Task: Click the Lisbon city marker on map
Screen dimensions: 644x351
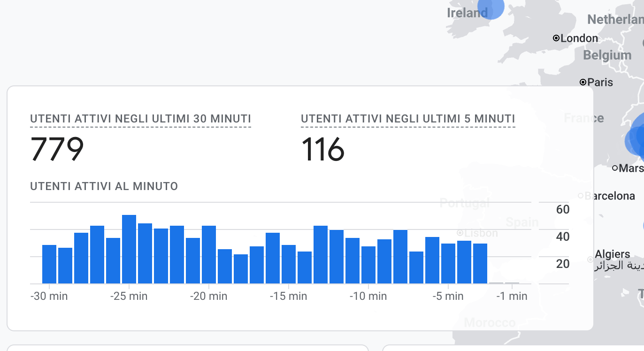Action: click(x=460, y=233)
